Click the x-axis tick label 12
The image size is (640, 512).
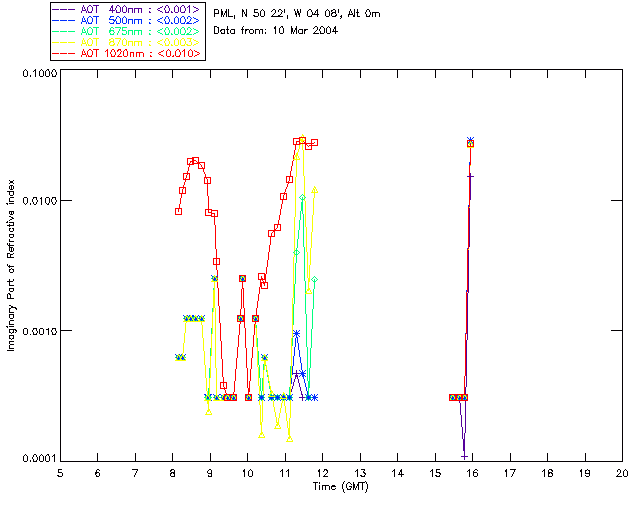click(322, 473)
